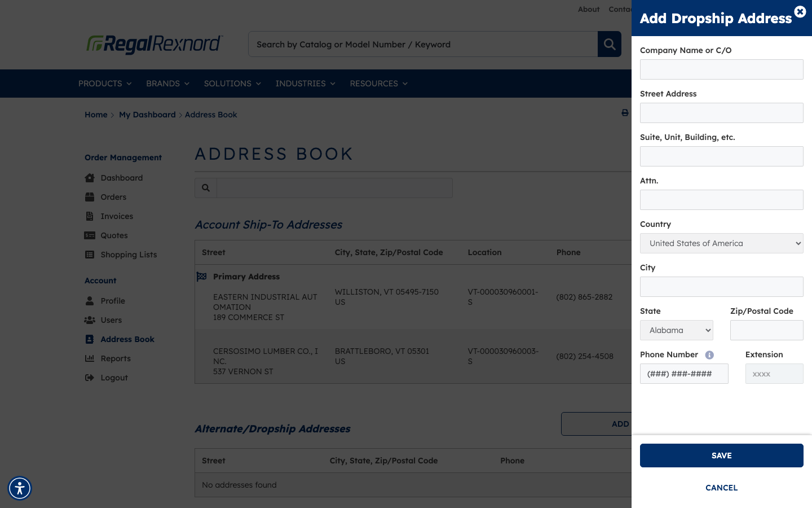
Task: Click the Zip/Postal Code field
Action: [x=767, y=330]
